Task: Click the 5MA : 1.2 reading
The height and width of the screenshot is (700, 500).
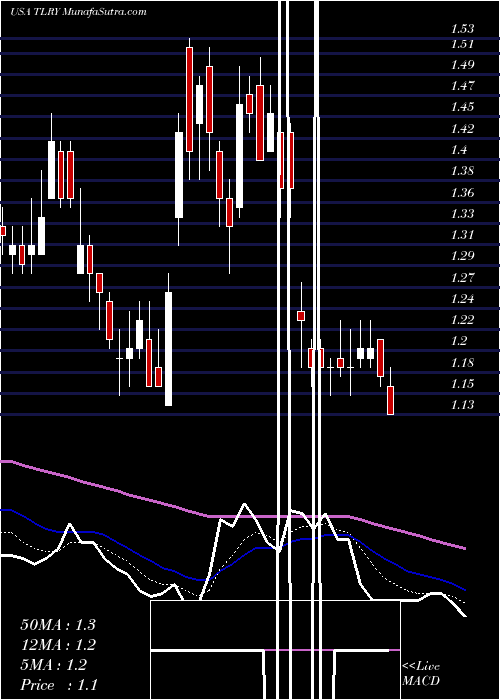Action: tap(54, 665)
